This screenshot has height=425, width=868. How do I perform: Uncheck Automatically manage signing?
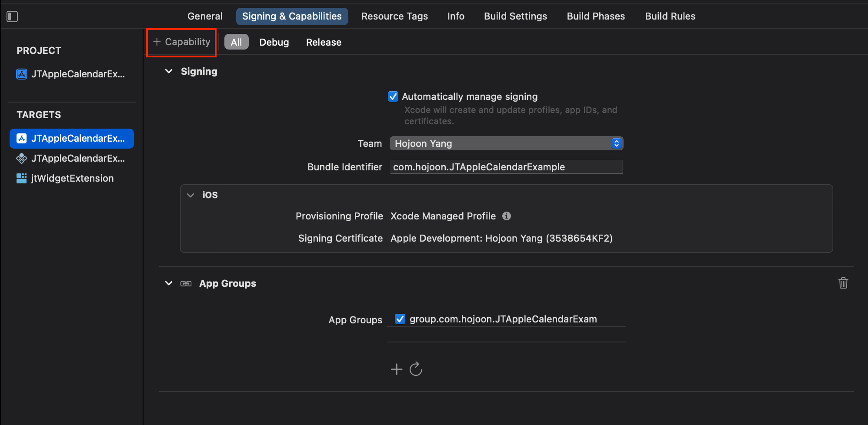[393, 96]
